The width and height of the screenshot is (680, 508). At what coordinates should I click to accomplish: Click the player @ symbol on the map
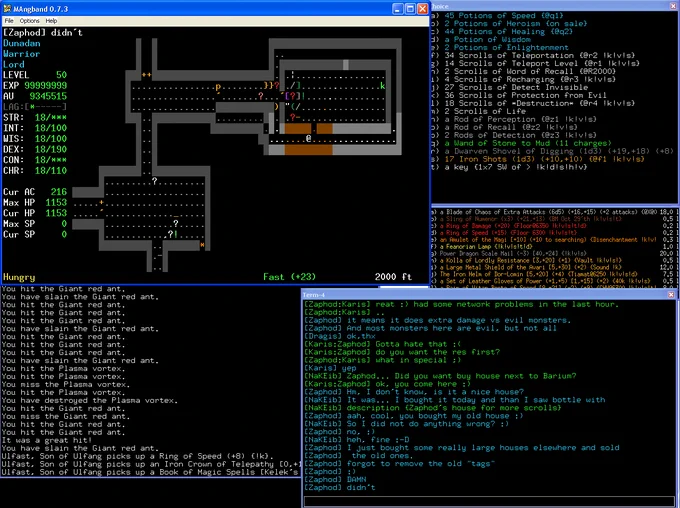308,138
